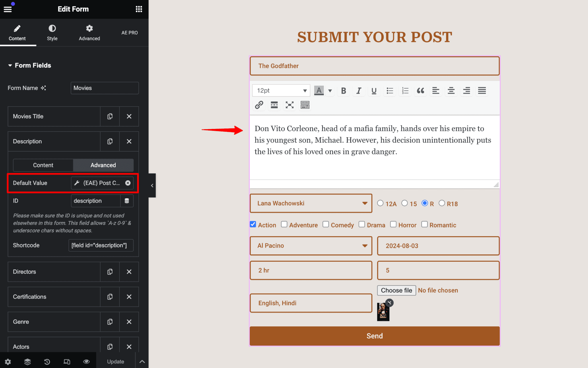
Task: Select the R18 certification radio button
Action: coord(442,203)
